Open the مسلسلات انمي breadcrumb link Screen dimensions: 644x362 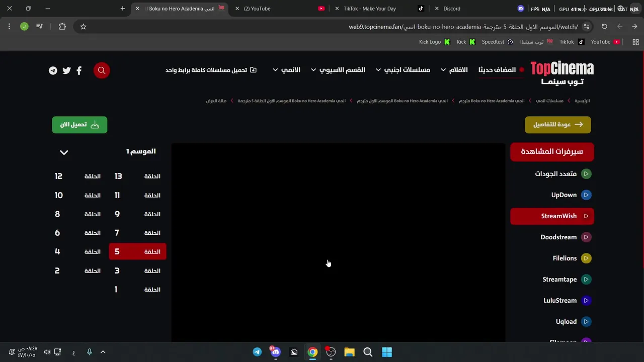pyautogui.click(x=549, y=101)
